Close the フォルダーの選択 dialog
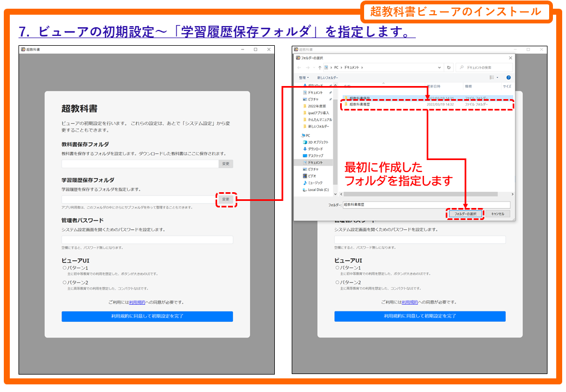Image resolution: width=566 pixels, height=392 pixels. click(510, 58)
